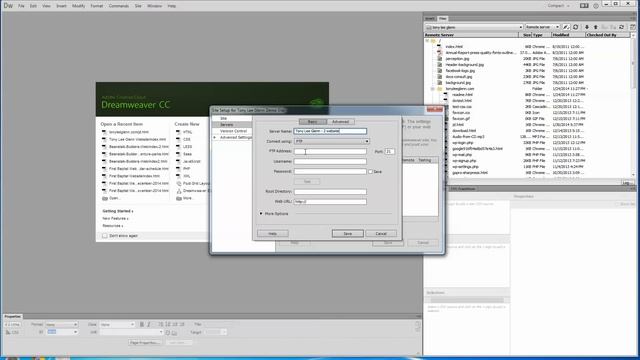Viewport: 640px width, 360px height.
Task: Open the Format dropdown in Properties panel
Action: [x=61, y=324]
